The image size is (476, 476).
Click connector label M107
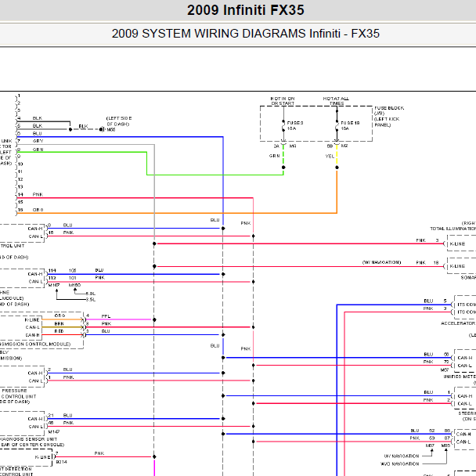click(54, 285)
